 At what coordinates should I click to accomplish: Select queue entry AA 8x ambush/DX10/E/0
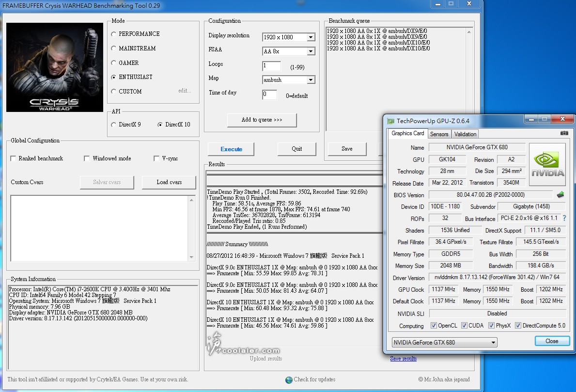pyautogui.click(x=378, y=48)
